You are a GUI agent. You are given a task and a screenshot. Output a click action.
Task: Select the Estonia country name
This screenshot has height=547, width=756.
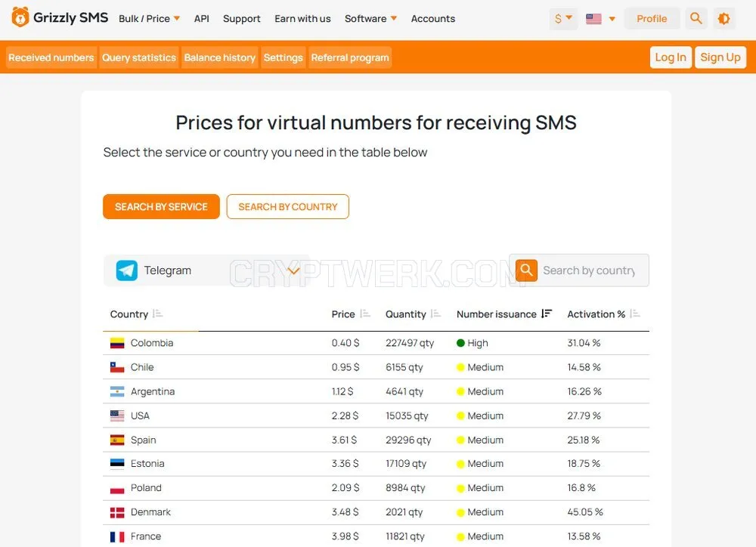click(147, 463)
